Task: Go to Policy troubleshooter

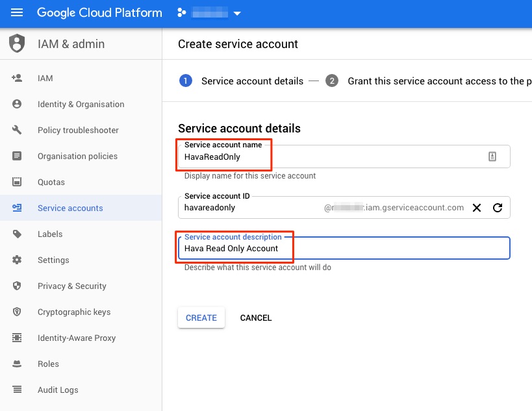Action: (x=81, y=130)
